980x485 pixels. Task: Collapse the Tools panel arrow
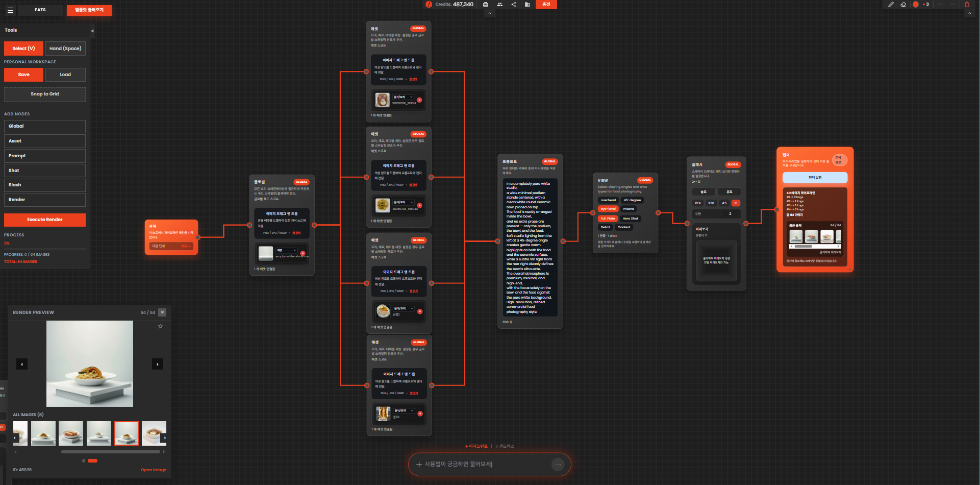[92, 31]
